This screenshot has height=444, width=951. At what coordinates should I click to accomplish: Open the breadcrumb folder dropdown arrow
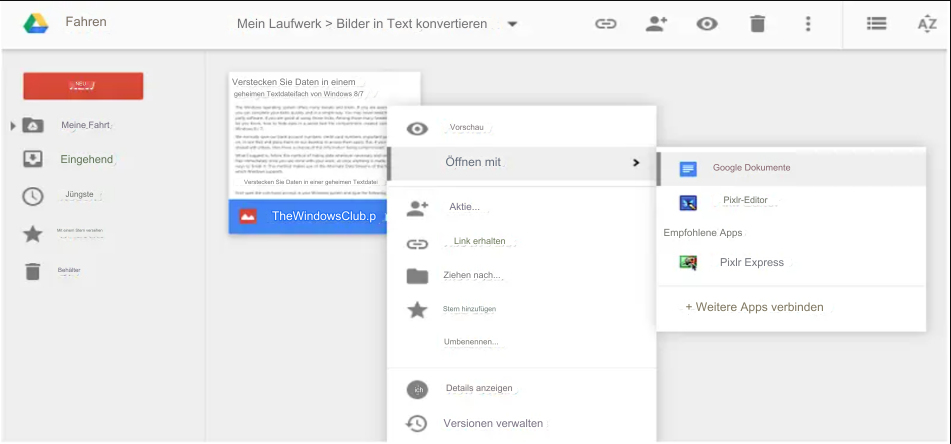(512, 24)
